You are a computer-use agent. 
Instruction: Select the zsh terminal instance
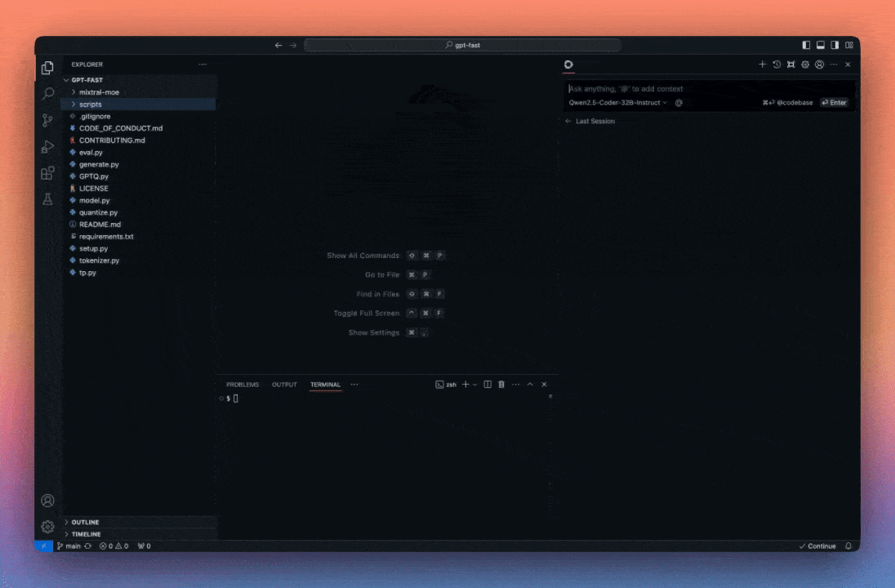(446, 385)
